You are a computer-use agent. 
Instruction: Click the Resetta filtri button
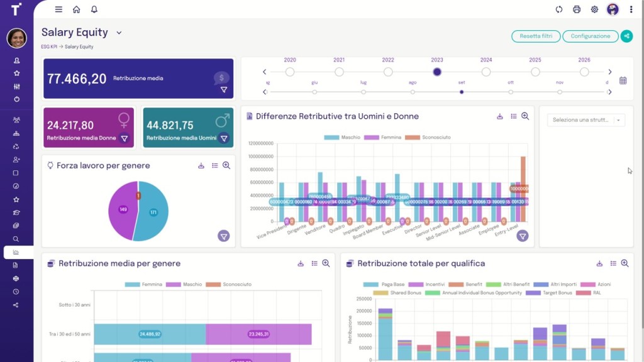point(536,36)
